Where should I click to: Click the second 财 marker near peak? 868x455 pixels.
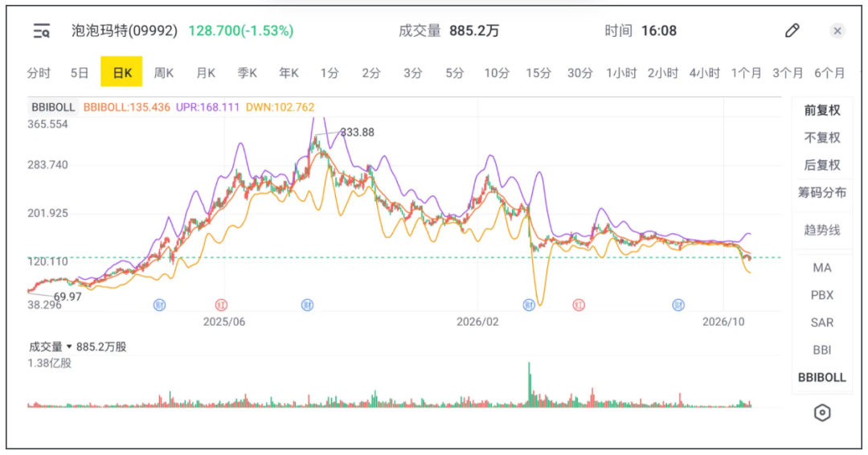pyautogui.click(x=307, y=305)
